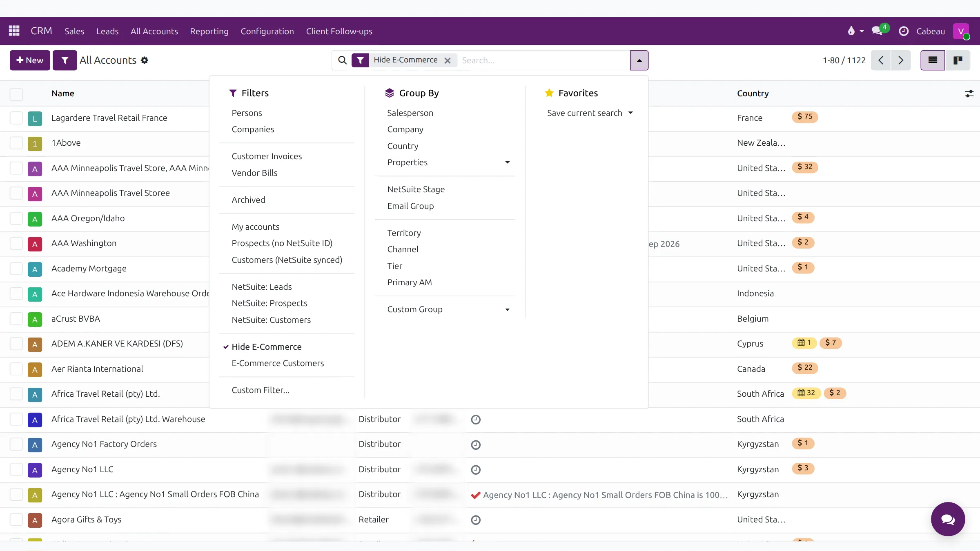Apply the E-Commerce Customers filter

point(278,363)
